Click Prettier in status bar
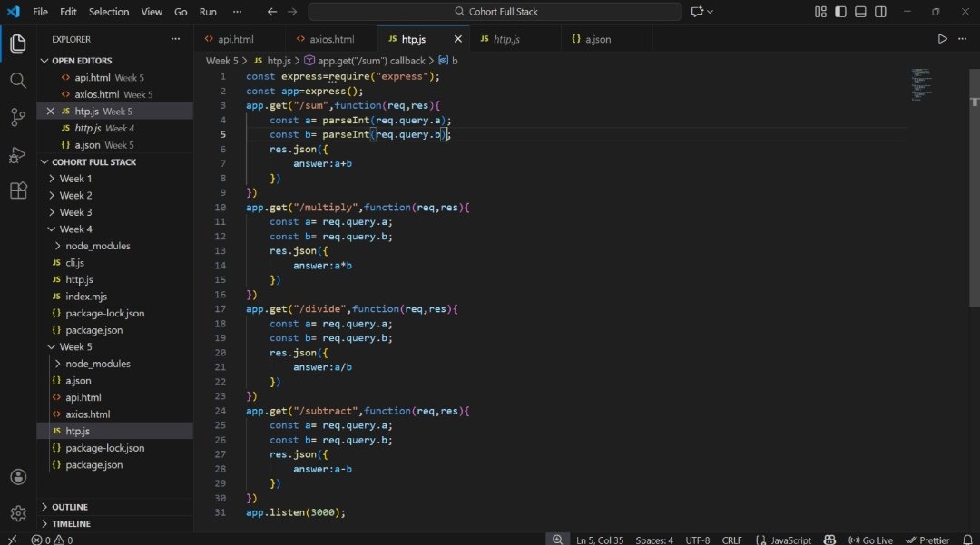 coord(927,540)
